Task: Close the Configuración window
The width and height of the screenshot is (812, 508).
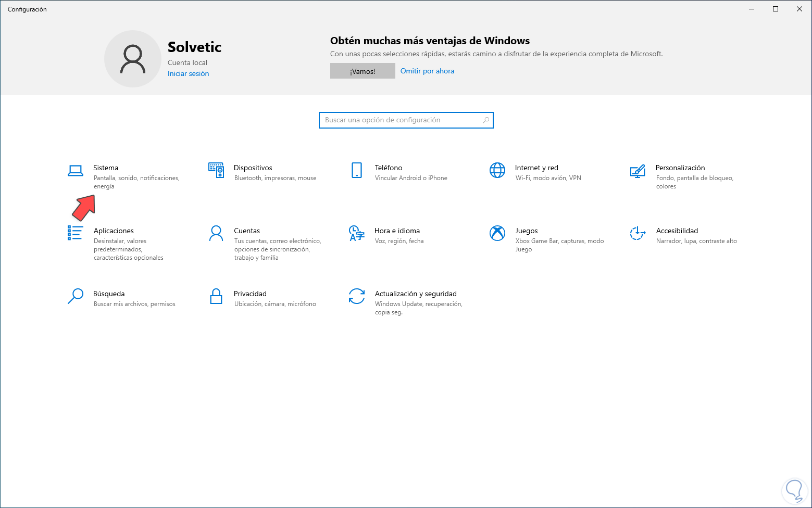Action: point(799,9)
